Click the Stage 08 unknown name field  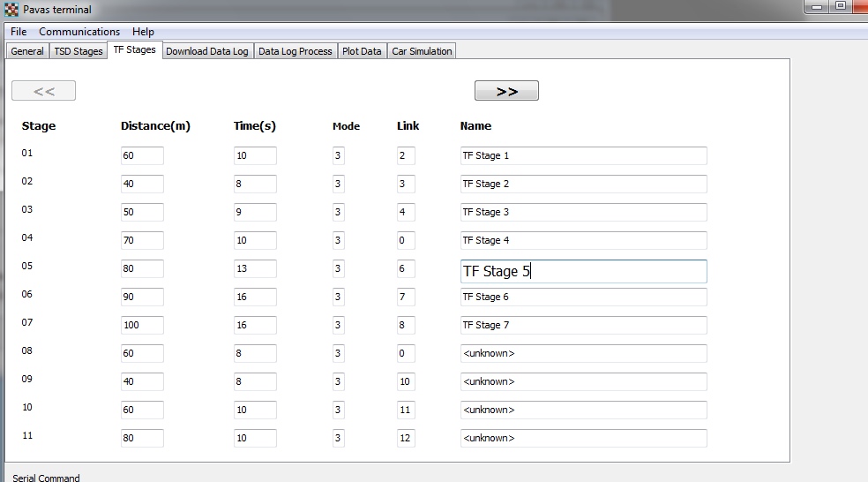(x=583, y=353)
